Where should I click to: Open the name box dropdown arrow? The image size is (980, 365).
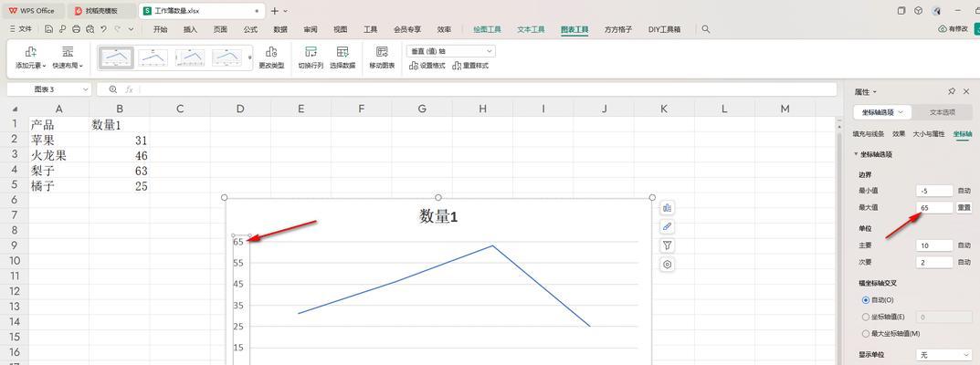point(86,89)
